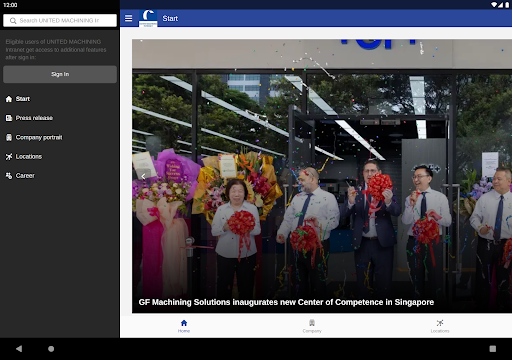Click the people icon beside Career
Image resolution: width=512 pixels, height=360 pixels.
(9, 176)
